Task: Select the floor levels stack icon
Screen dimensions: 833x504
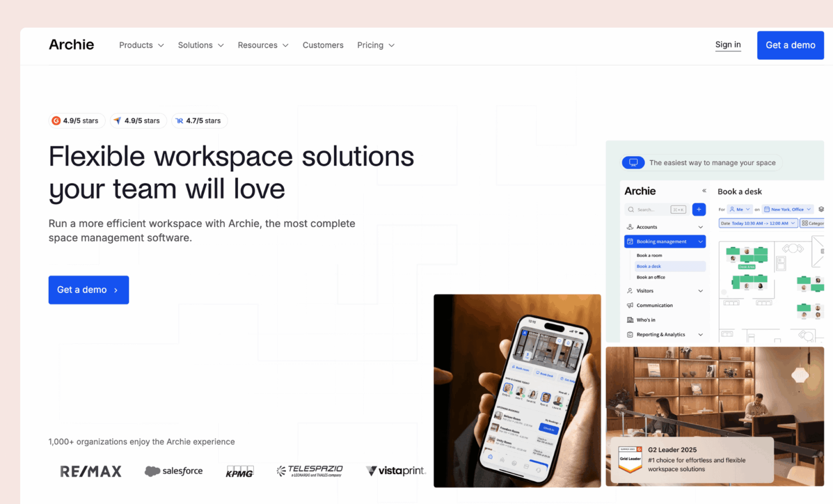Action: 821,209
